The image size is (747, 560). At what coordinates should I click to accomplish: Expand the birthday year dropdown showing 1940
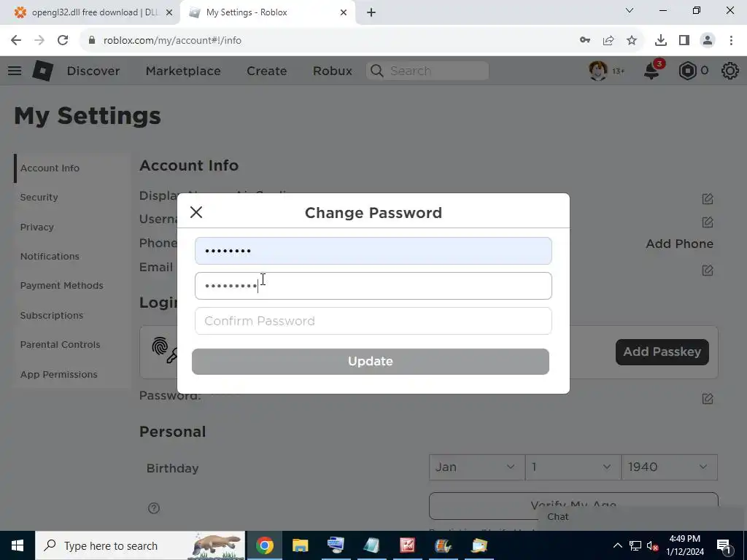tap(670, 467)
